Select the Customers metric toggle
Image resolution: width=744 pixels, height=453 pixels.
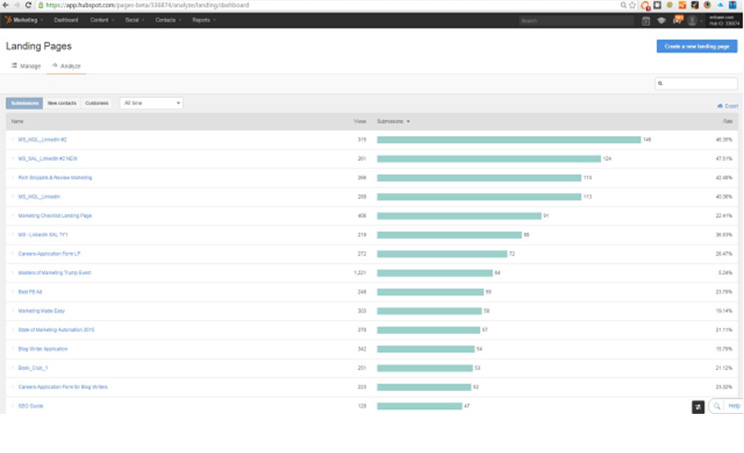pyautogui.click(x=97, y=103)
